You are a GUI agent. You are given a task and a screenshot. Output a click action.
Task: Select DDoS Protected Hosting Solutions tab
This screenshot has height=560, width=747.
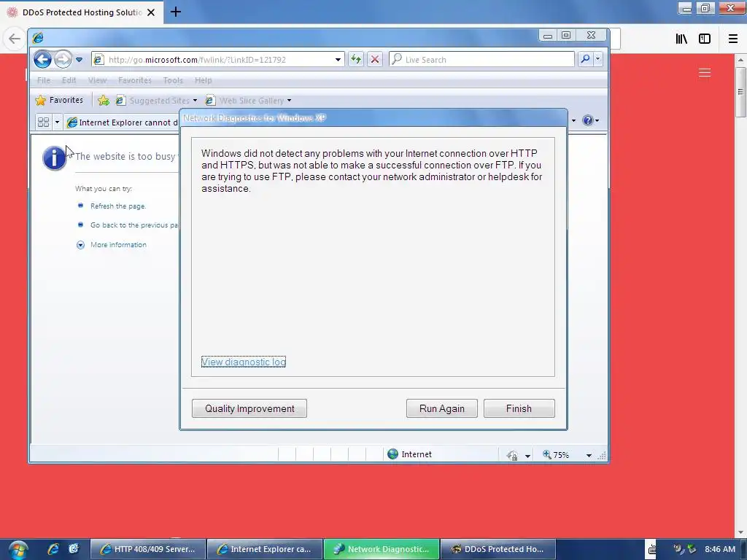82,12
